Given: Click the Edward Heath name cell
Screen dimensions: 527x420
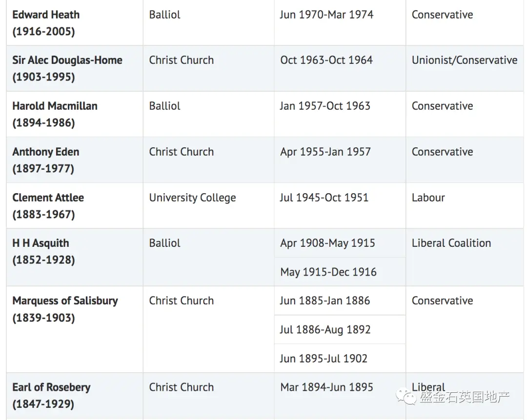Looking at the screenshot, I should click(x=75, y=23).
